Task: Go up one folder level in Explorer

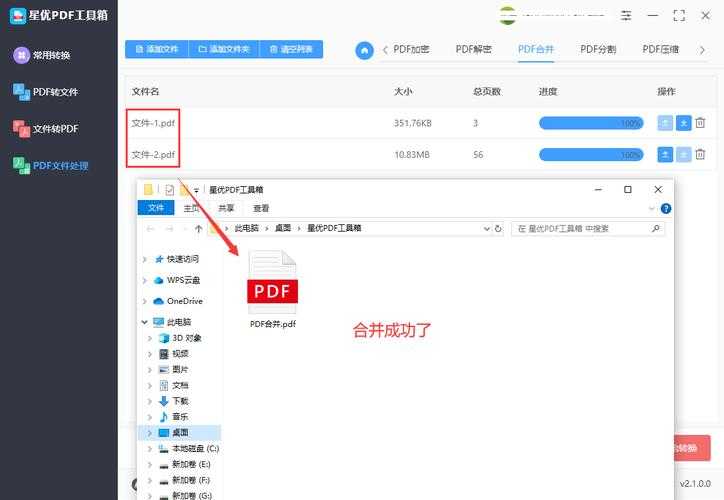Action: tap(199, 229)
